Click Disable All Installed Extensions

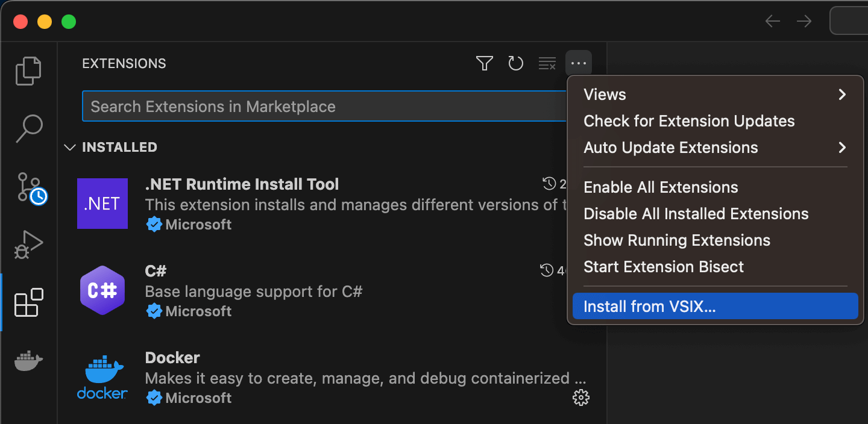click(x=696, y=214)
